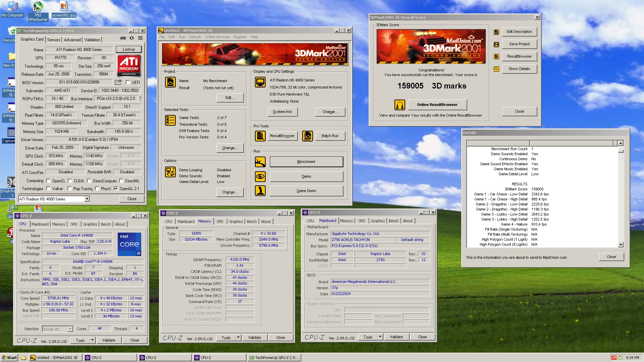Click the Show Details magnifier icon
Viewport: 644px width, 362px height.
[496, 69]
